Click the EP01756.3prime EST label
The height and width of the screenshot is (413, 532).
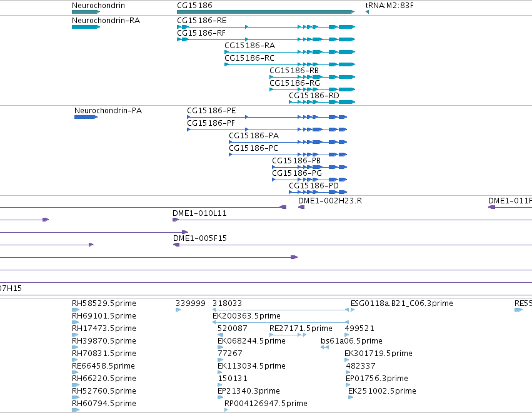point(376,379)
